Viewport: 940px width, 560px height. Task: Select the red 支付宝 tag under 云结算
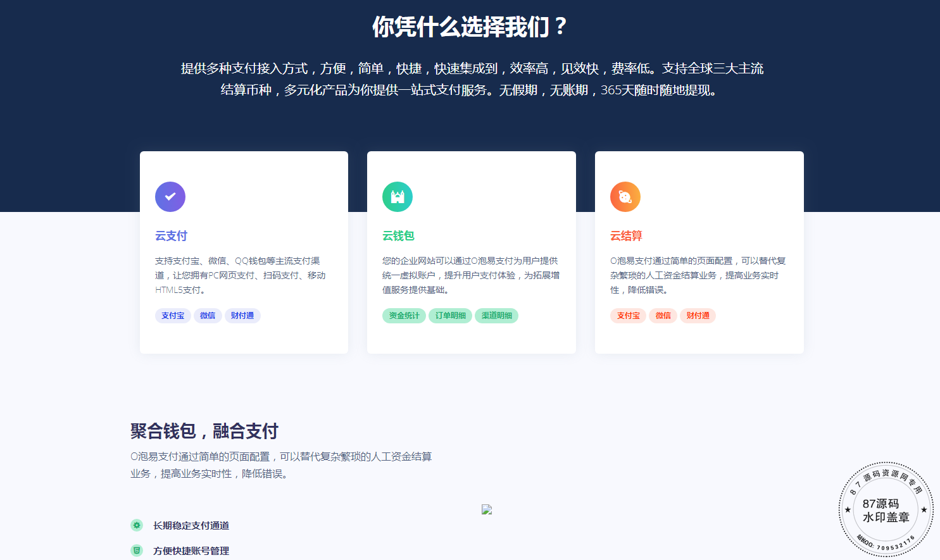[628, 316]
